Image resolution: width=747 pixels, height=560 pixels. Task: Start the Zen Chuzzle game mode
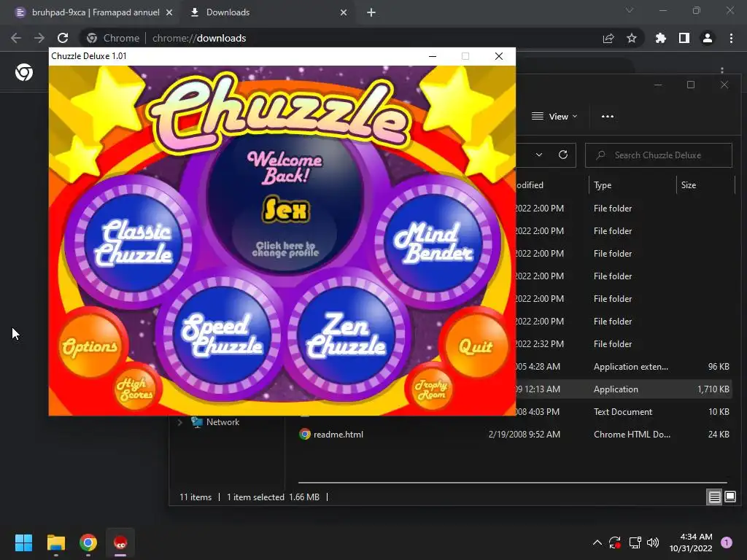click(x=347, y=335)
